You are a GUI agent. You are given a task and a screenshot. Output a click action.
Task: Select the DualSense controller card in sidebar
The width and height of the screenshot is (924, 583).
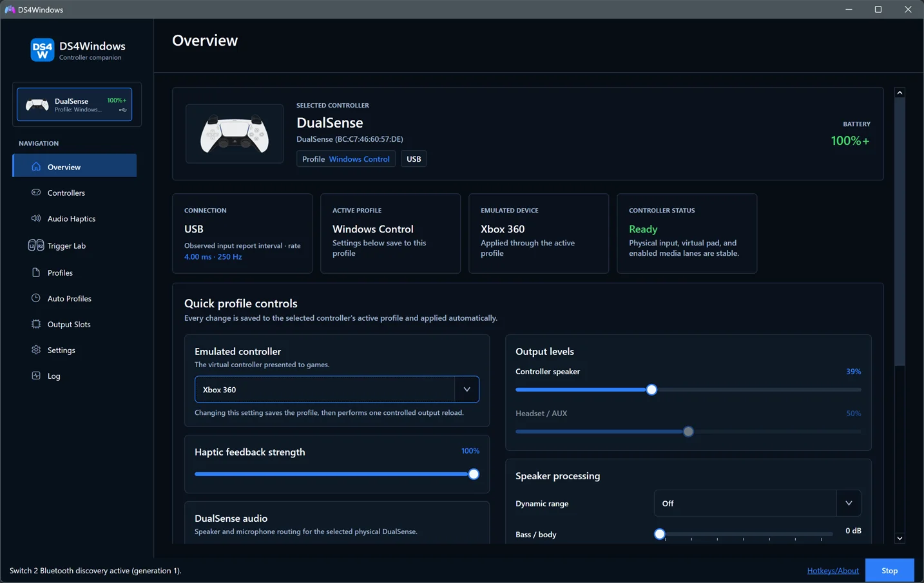(74, 104)
